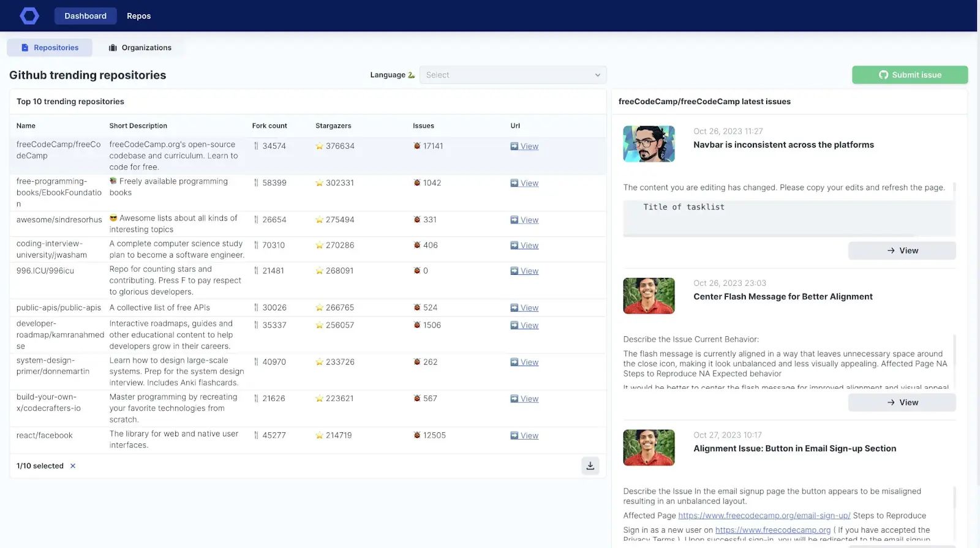The image size is (980, 548).
Task: Click the bug icon beside 1042
Action: tap(417, 182)
